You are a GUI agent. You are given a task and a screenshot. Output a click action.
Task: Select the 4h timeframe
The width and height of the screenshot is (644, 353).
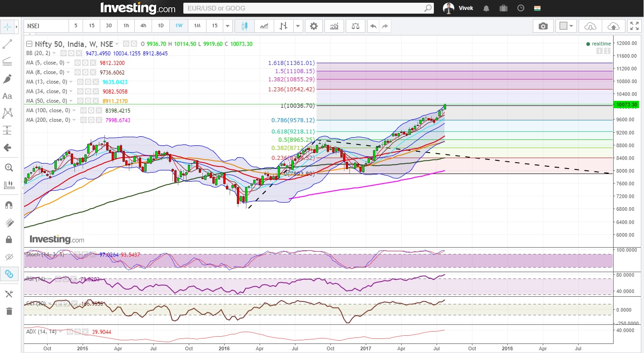coord(143,26)
